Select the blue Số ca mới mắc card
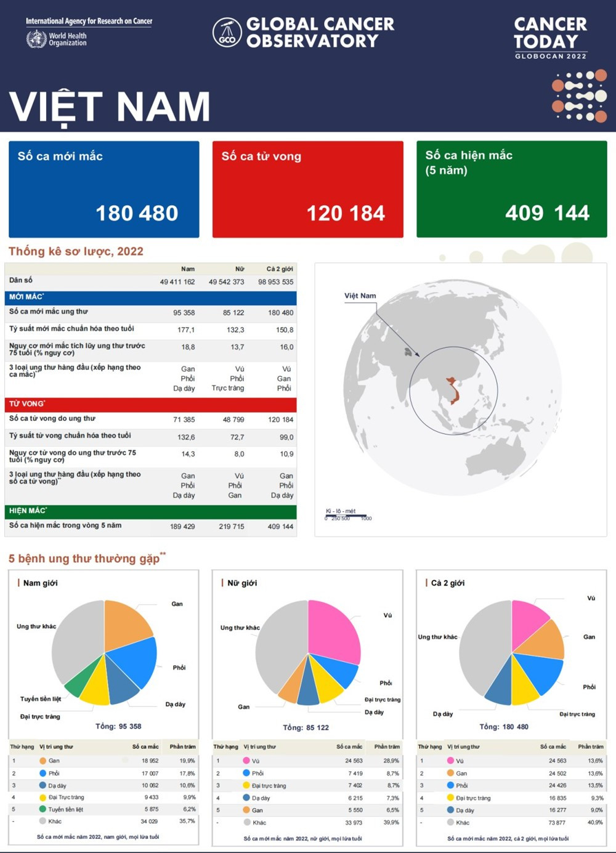This screenshot has height=853, width=616. tap(104, 189)
